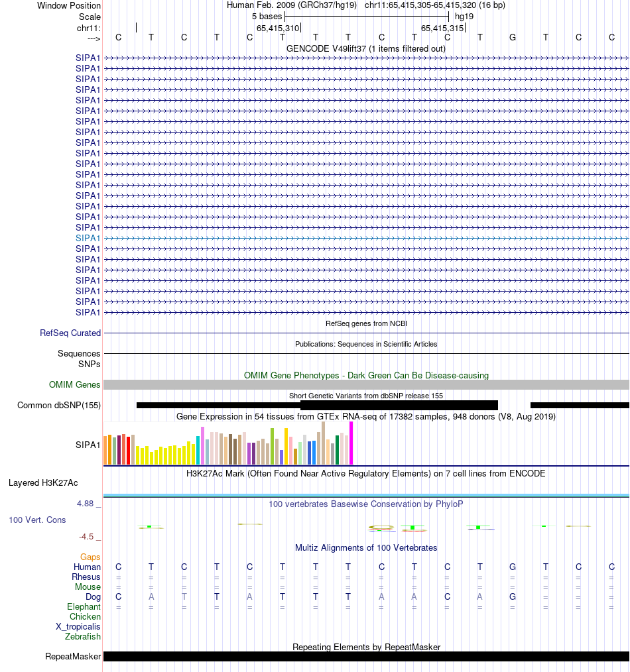630x672 pixels.
Task: Select the Dog species label
Action: pyautogui.click(x=93, y=597)
